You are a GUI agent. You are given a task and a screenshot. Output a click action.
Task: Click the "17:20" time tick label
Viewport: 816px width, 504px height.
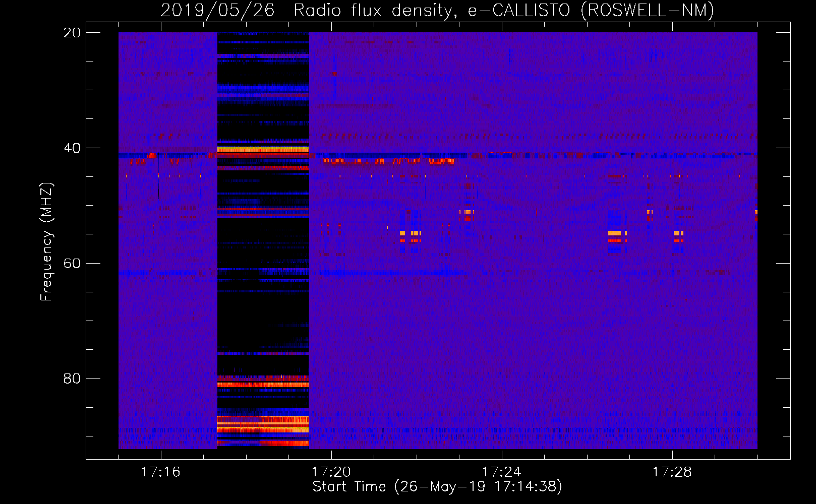pos(331,472)
